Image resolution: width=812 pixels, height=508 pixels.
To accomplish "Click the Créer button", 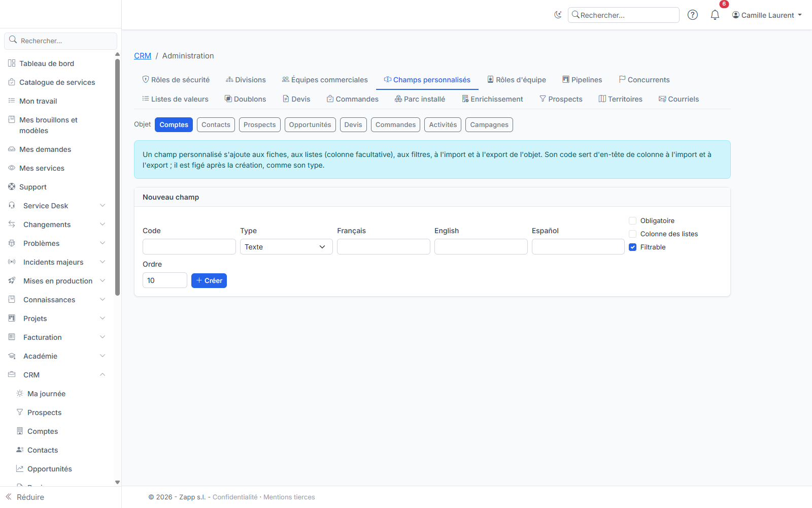I will pyautogui.click(x=209, y=280).
